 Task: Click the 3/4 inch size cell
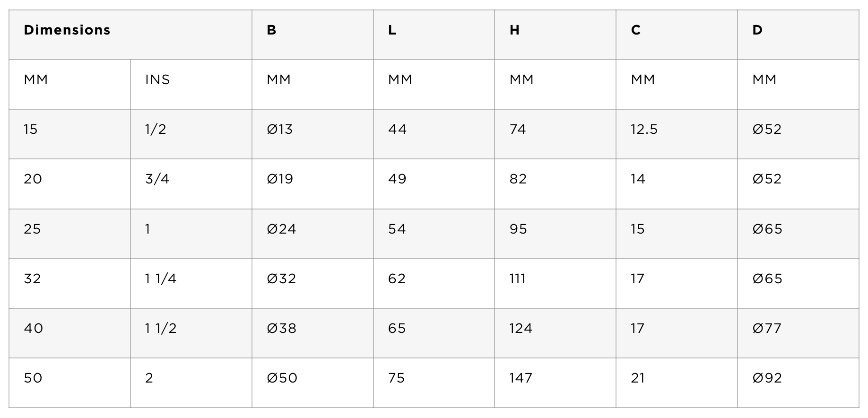tap(191, 184)
